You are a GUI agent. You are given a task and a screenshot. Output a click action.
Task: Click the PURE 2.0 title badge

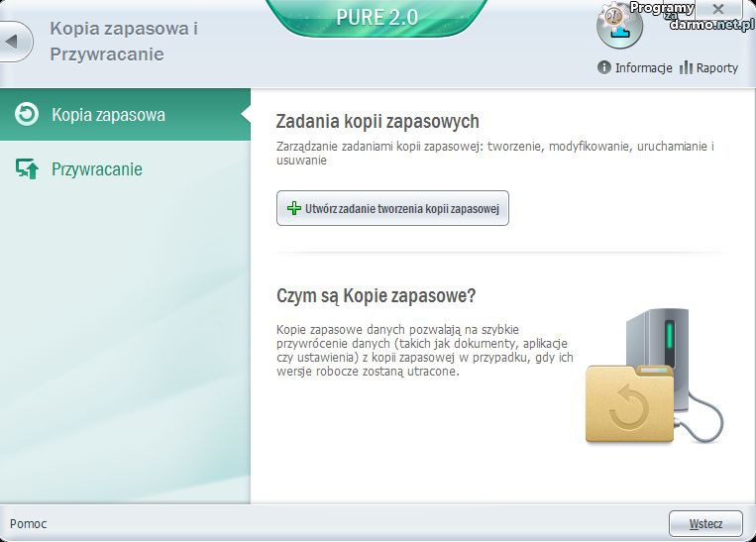378,18
